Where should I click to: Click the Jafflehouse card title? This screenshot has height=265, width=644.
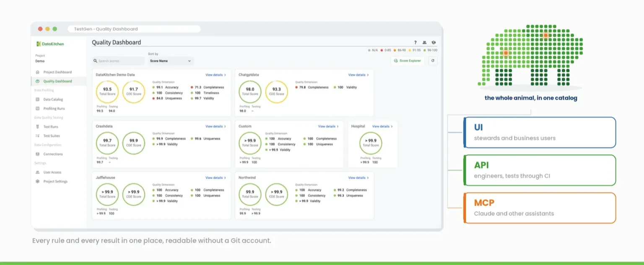(x=106, y=178)
